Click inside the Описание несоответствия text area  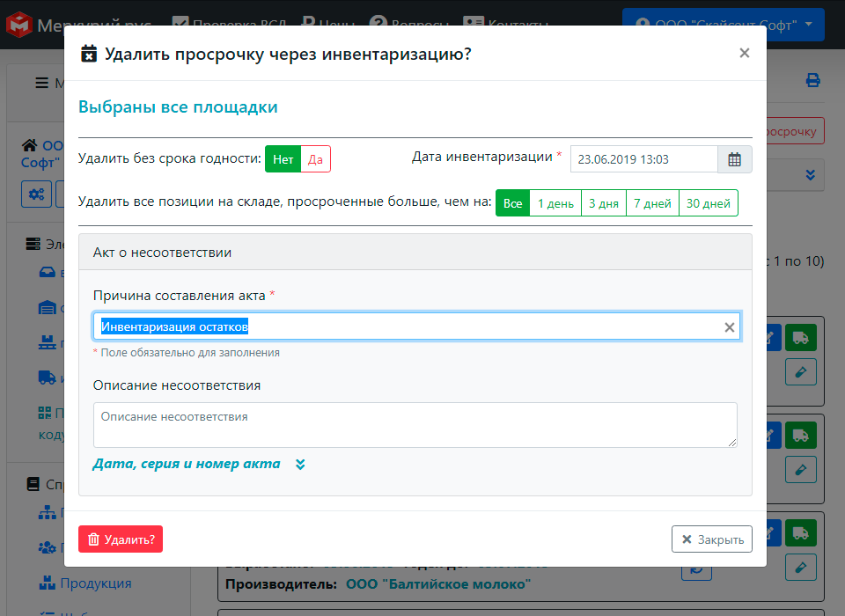pyautogui.click(x=414, y=423)
